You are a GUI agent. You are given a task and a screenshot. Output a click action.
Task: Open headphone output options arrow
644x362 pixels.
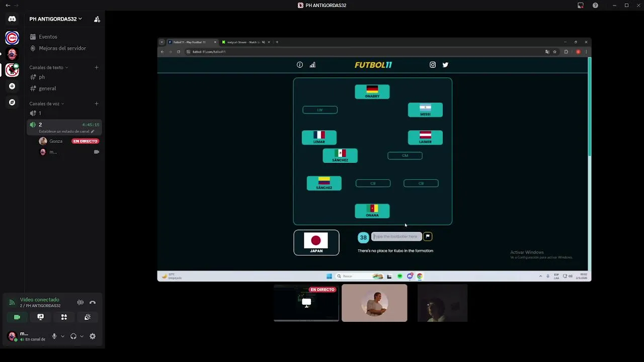click(82, 336)
